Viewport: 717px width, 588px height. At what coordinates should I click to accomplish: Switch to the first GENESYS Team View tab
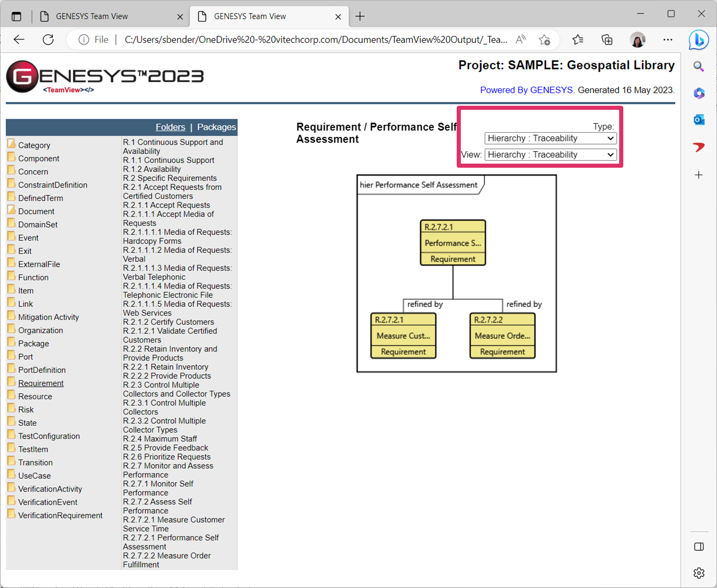pyautogui.click(x=92, y=16)
